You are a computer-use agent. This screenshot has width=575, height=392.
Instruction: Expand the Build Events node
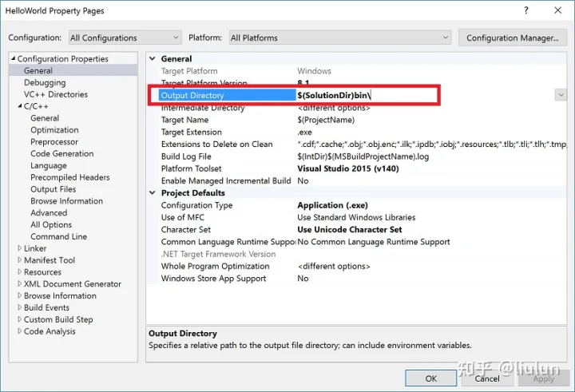(x=19, y=307)
